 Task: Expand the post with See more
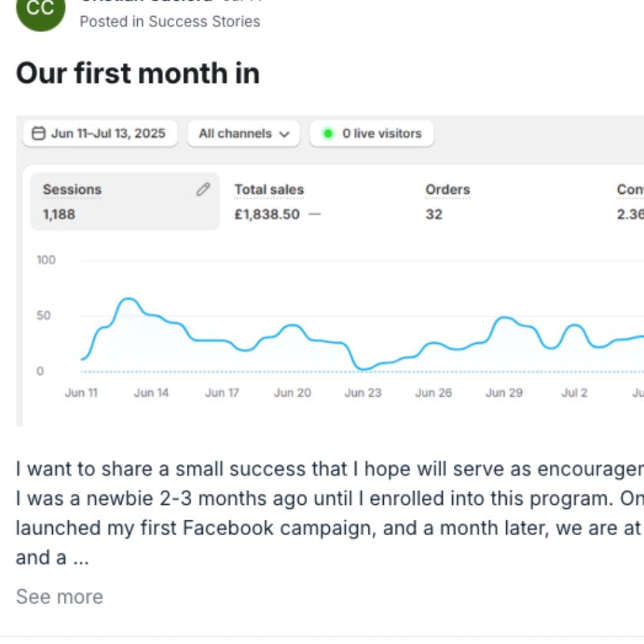coord(59,597)
